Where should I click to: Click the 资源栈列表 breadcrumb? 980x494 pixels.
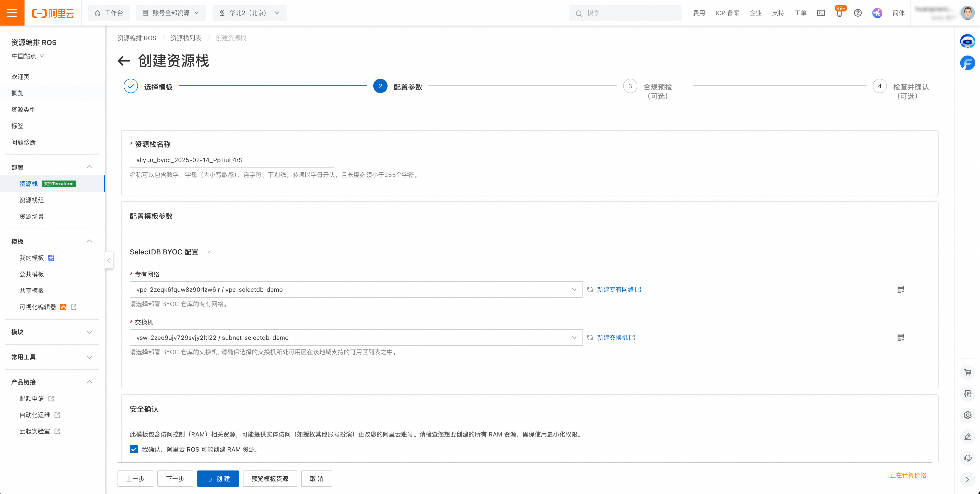click(x=186, y=38)
